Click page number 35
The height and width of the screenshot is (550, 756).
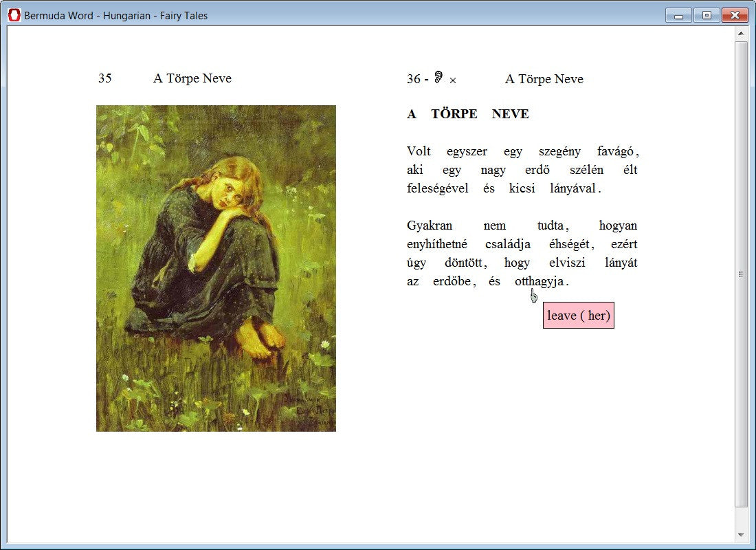click(x=104, y=78)
